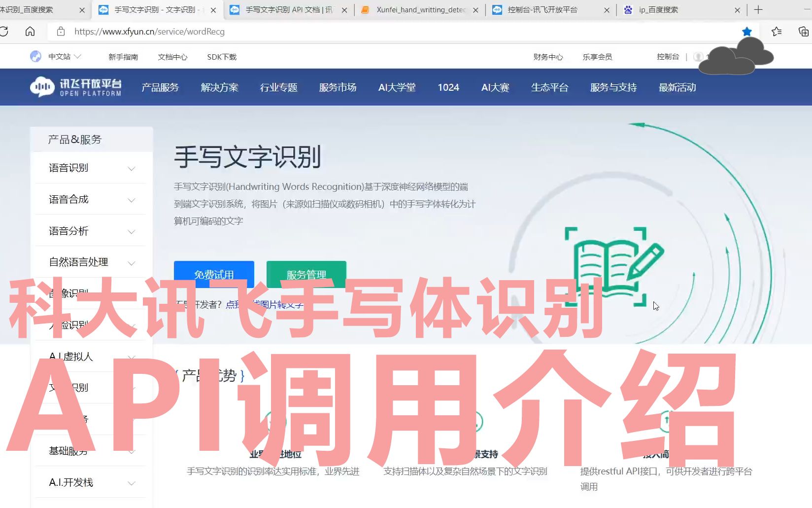This screenshot has height=508, width=812.
Task: Close the ip_百度搜索 tab
Action: pyautogui.click(x=738, y=10)
